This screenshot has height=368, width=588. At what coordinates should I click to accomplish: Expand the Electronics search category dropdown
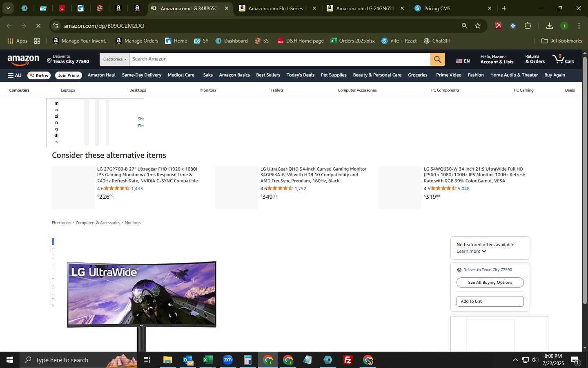[x=115, y=59]
